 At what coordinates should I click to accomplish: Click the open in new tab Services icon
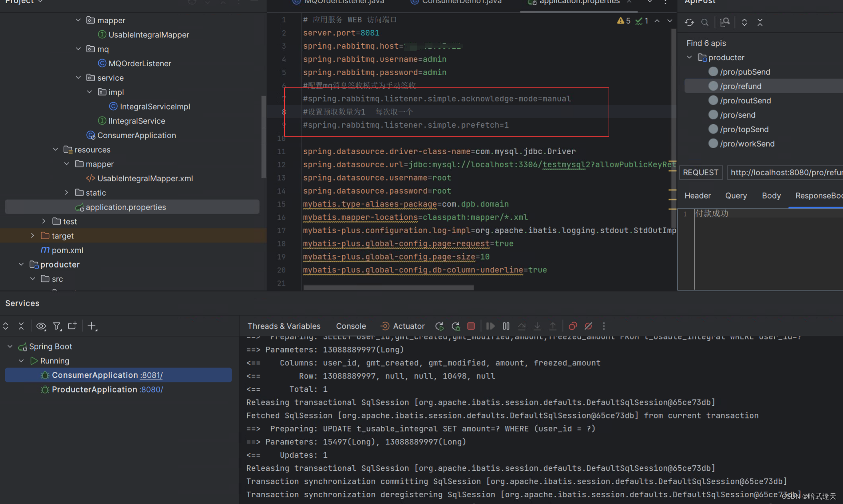[x=72, y=326]
